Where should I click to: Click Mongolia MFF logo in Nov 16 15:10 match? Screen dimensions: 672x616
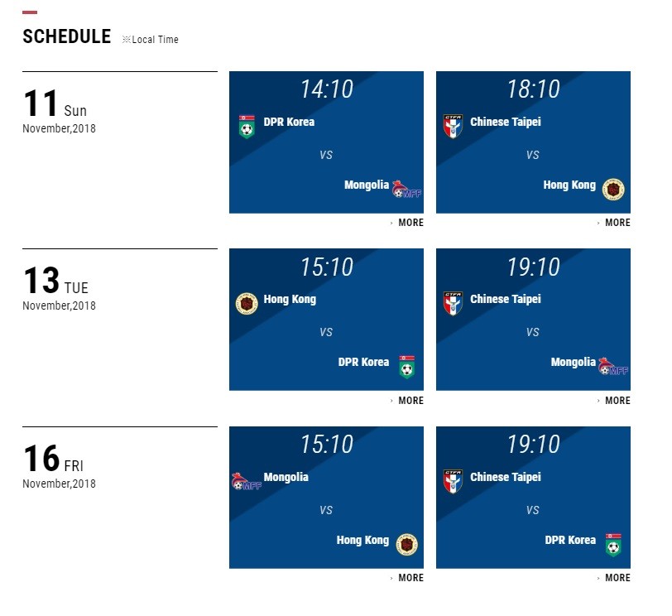point(247,481)
